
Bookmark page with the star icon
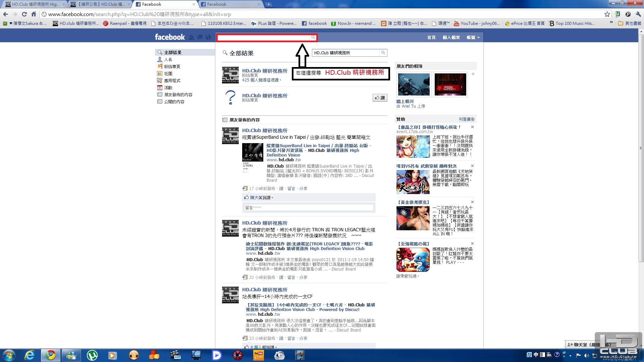[x=607, y=14]
